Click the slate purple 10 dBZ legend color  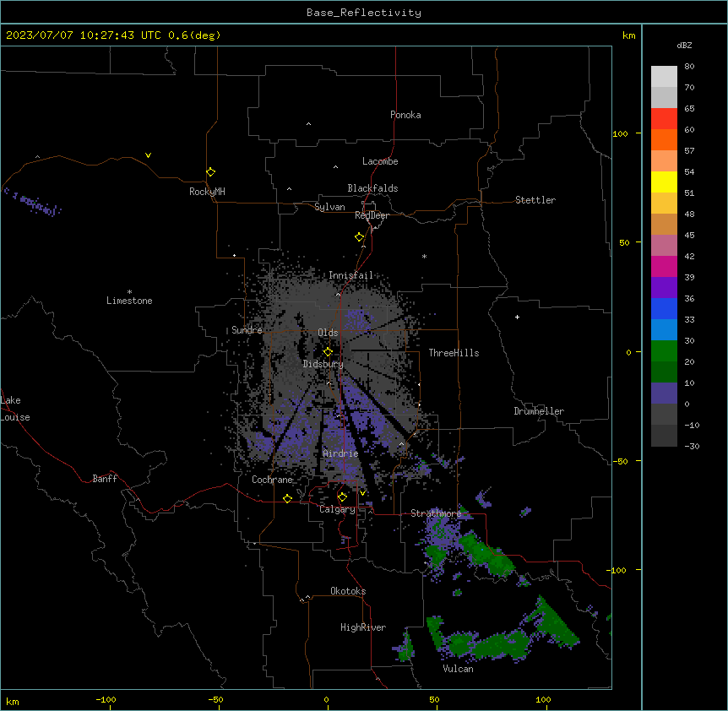(x=664, y=393)
